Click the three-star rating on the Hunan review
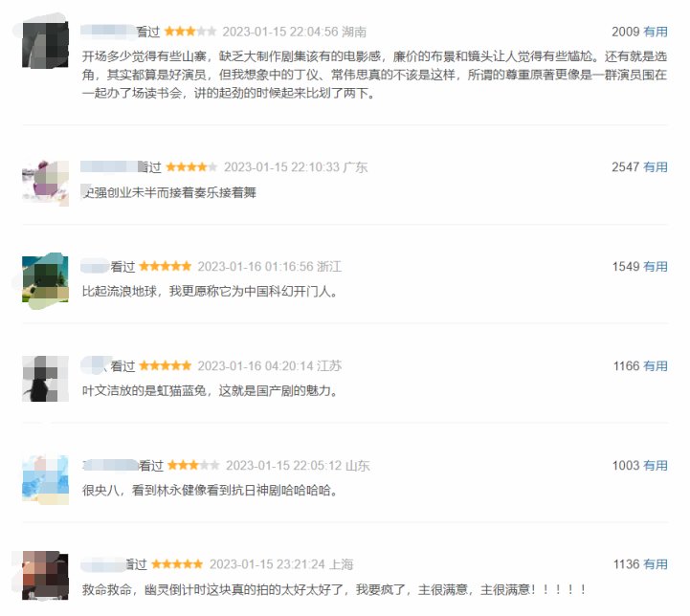 pyautogui.click(x=190, y=32)
